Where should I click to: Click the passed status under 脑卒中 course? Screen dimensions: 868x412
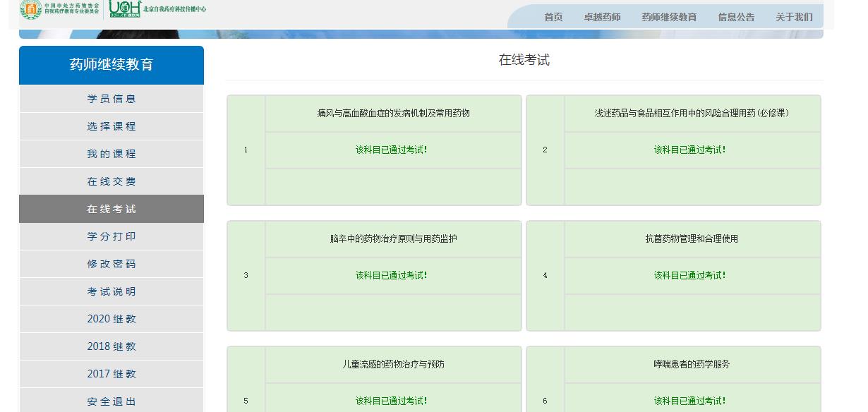(x=392, y=276)
